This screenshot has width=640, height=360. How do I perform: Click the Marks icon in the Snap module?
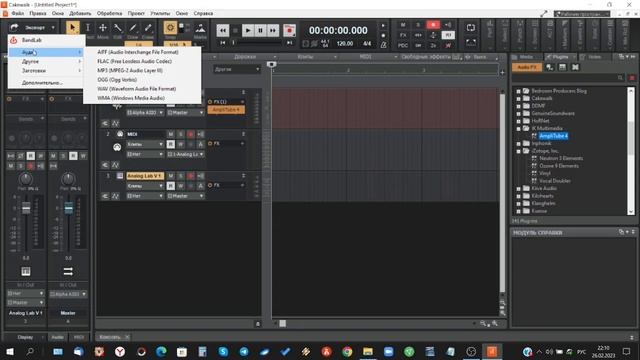click(x=200, y=29)
